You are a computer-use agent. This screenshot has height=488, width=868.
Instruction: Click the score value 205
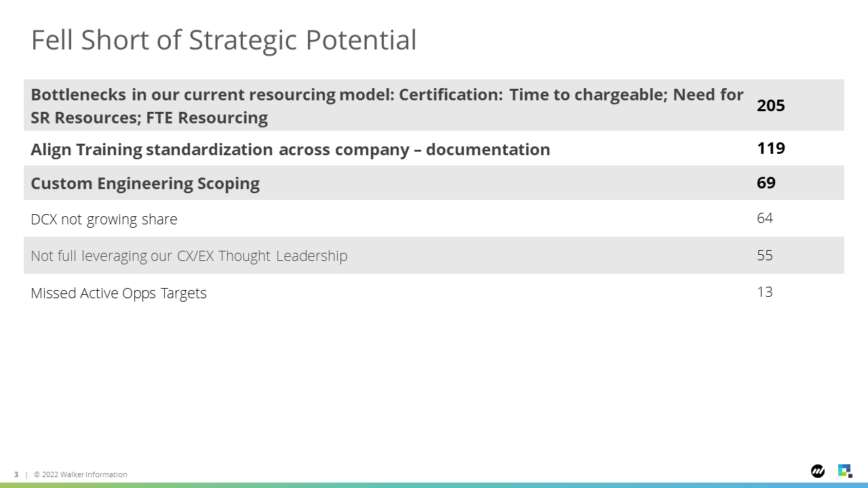[x=771, y=106]
